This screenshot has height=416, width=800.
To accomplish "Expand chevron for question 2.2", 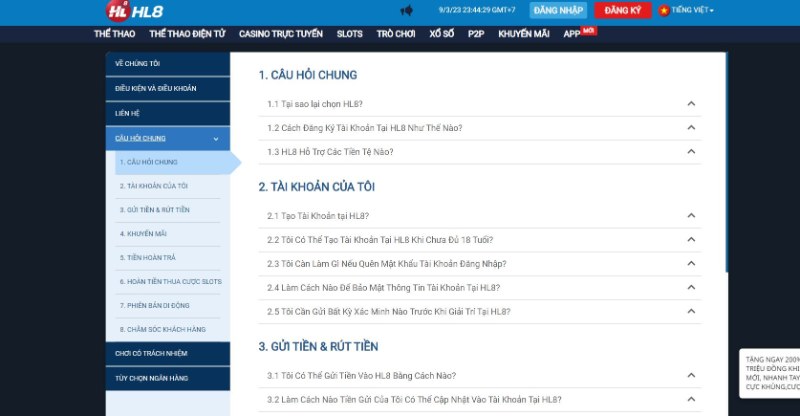I will (691, 239).
